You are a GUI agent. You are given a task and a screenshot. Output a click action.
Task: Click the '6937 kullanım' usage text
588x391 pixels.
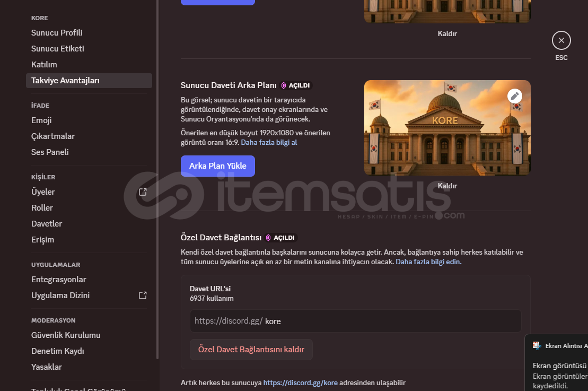pos(212,299)
